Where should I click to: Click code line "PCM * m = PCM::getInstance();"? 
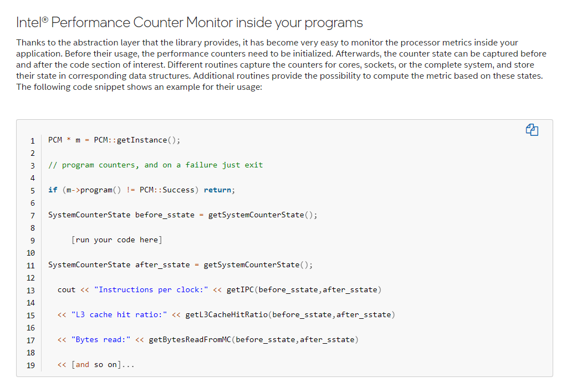pos(114,140)
